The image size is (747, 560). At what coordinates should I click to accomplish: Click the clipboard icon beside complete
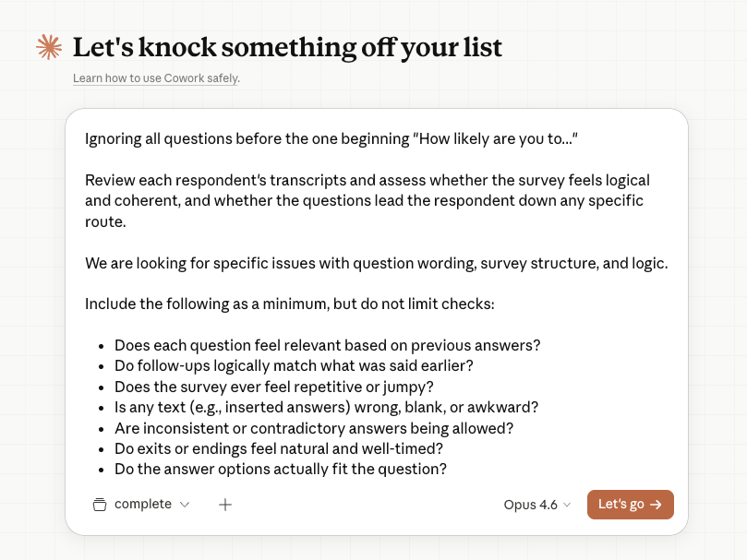click(99, 505)
